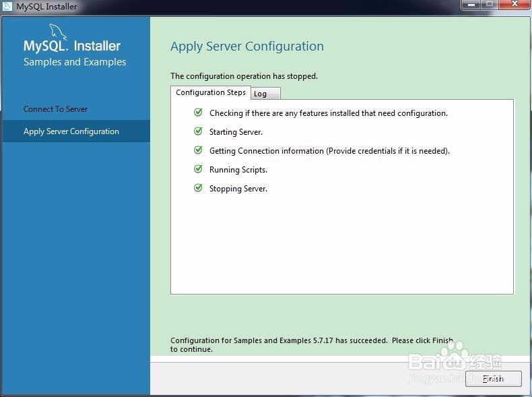
Task: Click 'The configuration operation has stopped.' message
Action: tap(244, 76)
